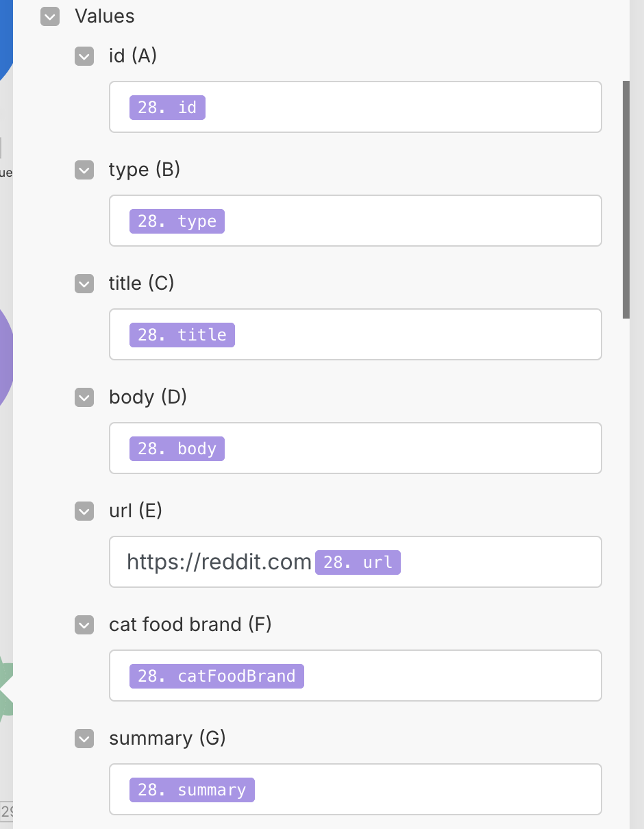
Task: Click the mapped field pill "28. id"
Action: (x=167, y=107)
